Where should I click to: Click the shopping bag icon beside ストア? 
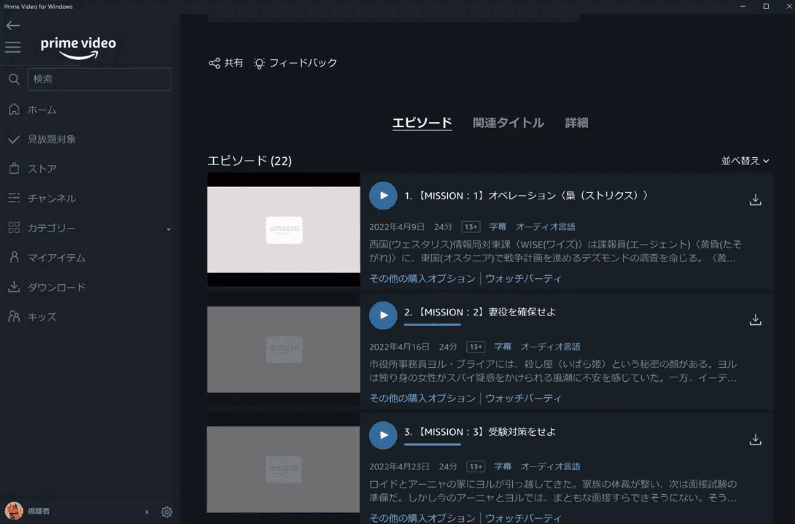pyautogui.click(x=14, y=168)
